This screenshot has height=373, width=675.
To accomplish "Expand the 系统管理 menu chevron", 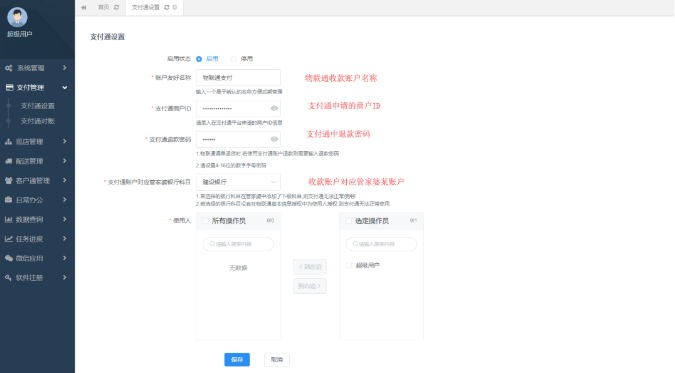I will click(65, 68).
